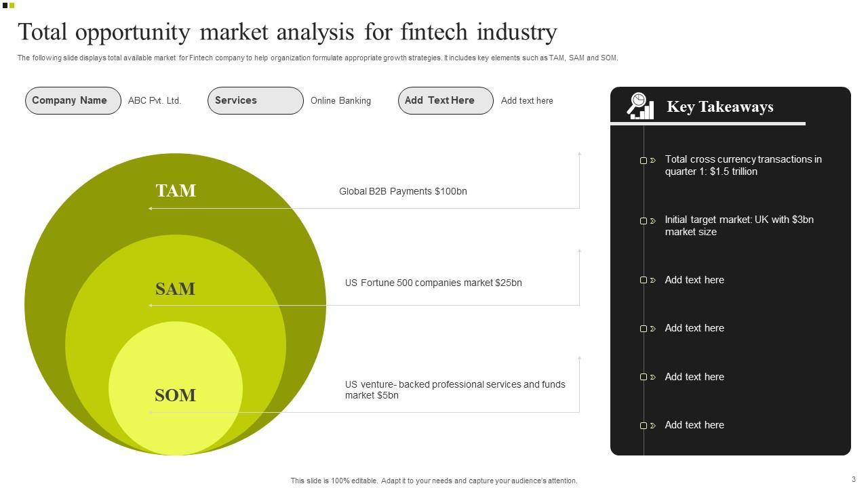Screen dimensions: 868x488
Task: Click the slide title about fintech industry
Action: click(x=288, y=32)
